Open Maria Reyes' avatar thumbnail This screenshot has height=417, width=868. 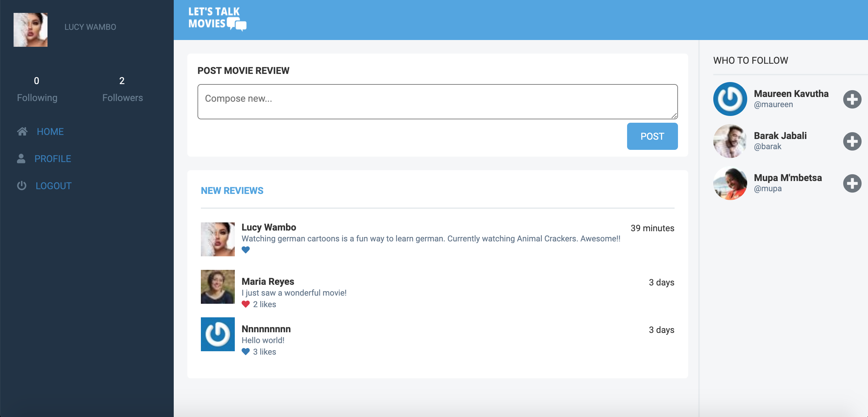218,287
